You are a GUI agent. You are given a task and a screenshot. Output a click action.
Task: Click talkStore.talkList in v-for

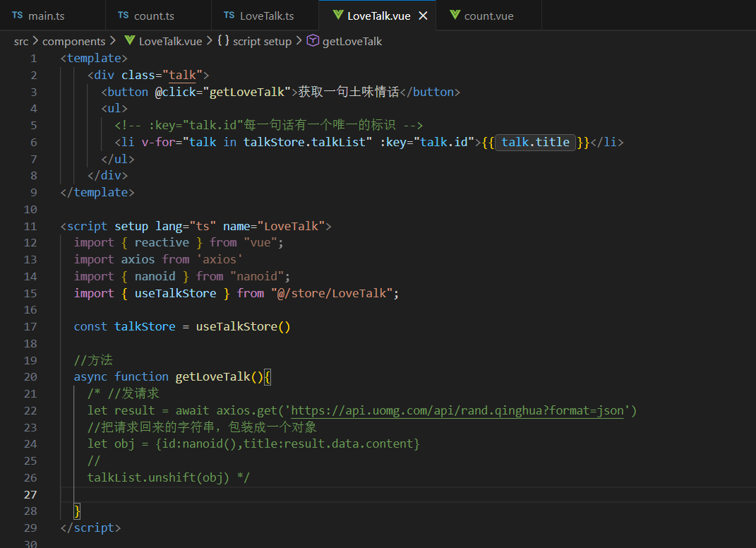(304, 143)
